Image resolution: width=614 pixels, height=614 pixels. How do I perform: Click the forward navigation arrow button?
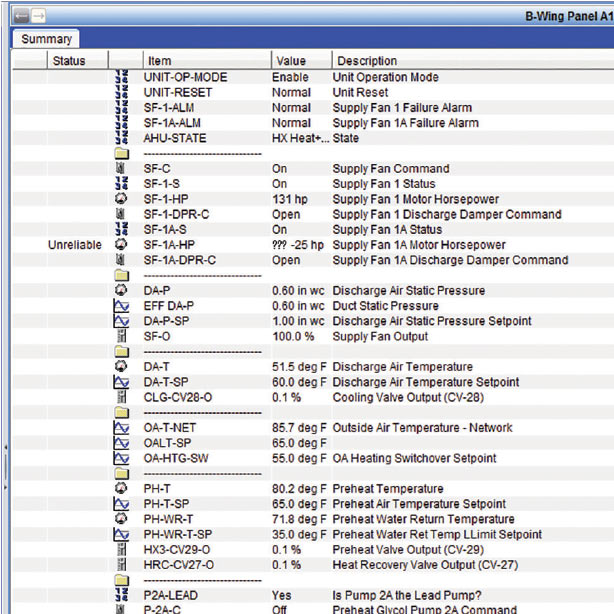(38, 16)
